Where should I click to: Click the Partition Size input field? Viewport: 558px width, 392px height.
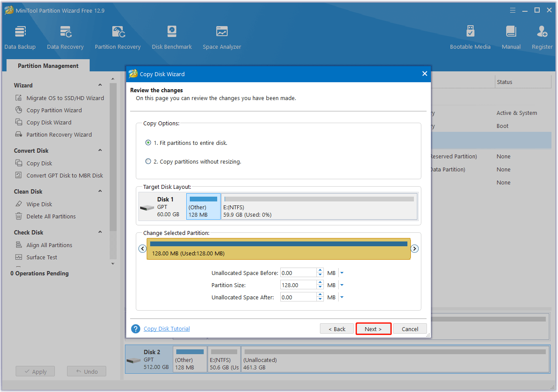pos(298,285)
